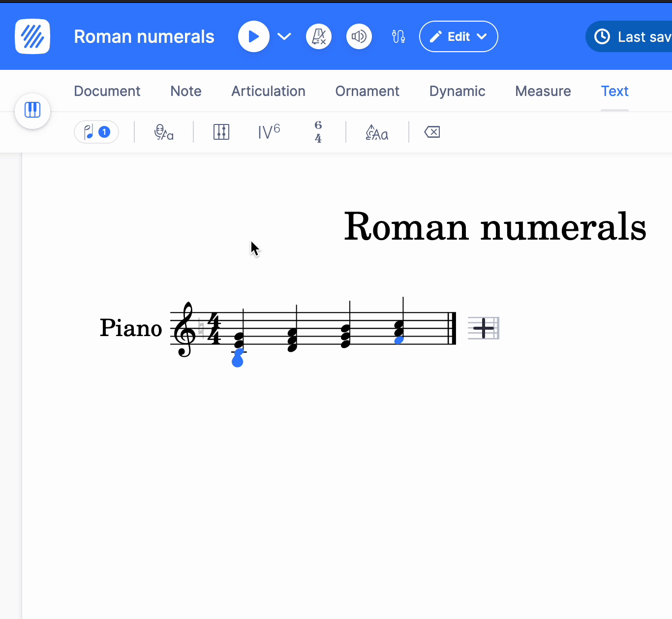The image size is (672, 619).
Task: Add a measure with the plus icon
Action: 483,328
